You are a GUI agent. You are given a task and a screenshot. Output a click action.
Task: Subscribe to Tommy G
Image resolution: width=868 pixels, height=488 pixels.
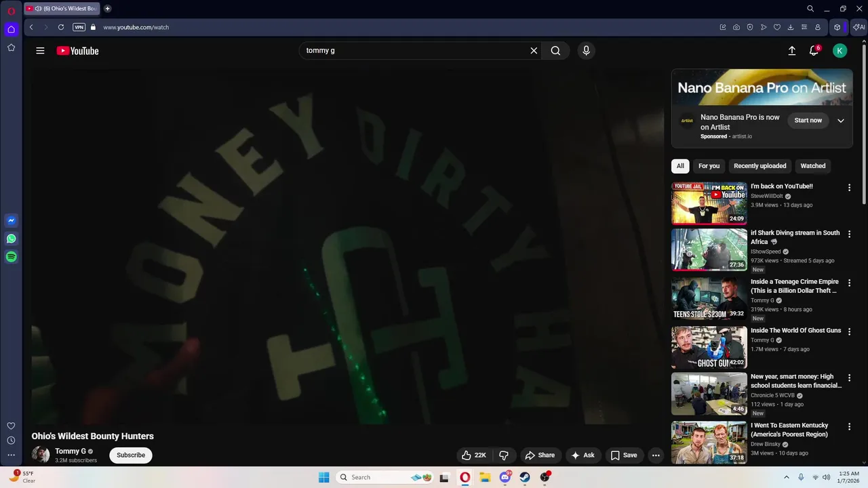click(131, 455)
